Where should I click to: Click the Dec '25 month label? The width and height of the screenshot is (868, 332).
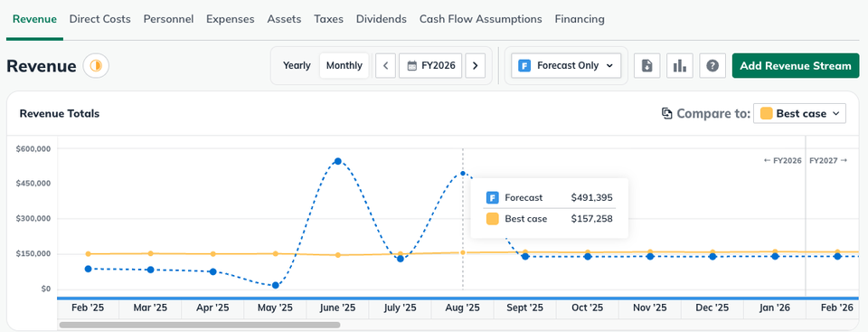[712, 308]
